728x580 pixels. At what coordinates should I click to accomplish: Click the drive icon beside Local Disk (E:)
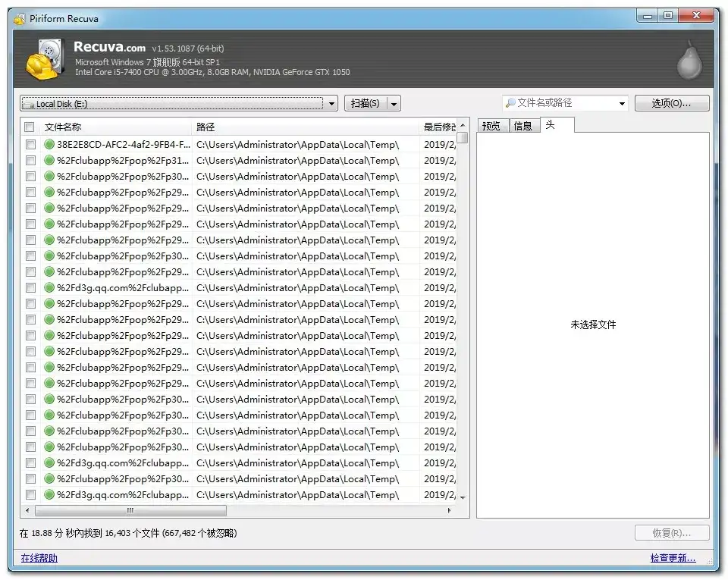29,105
